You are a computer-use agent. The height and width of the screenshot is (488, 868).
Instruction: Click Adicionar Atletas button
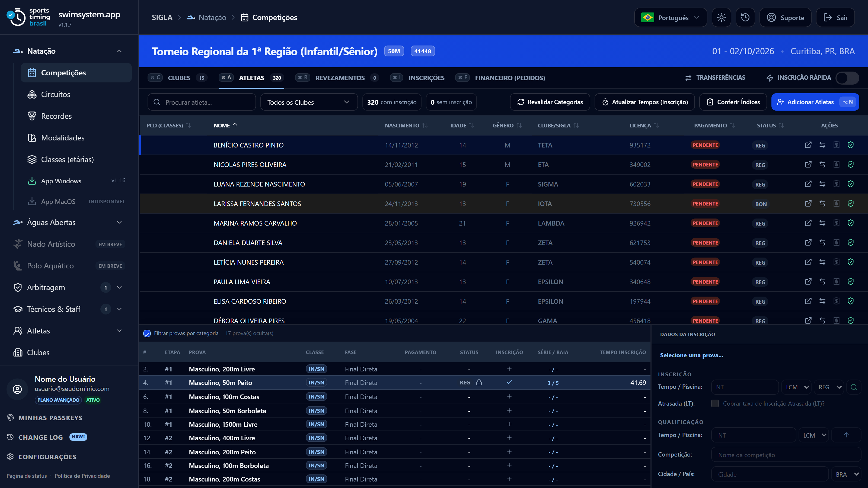(815, 102)
